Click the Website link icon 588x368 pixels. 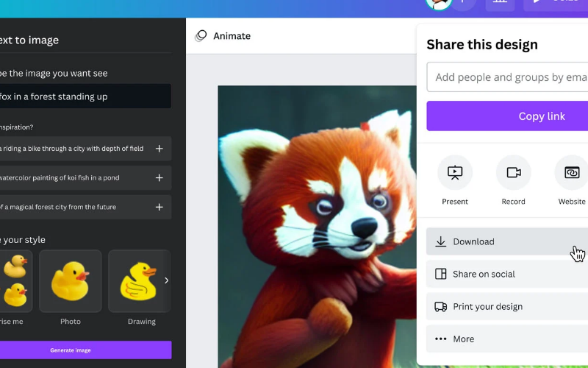coord(572,172)
